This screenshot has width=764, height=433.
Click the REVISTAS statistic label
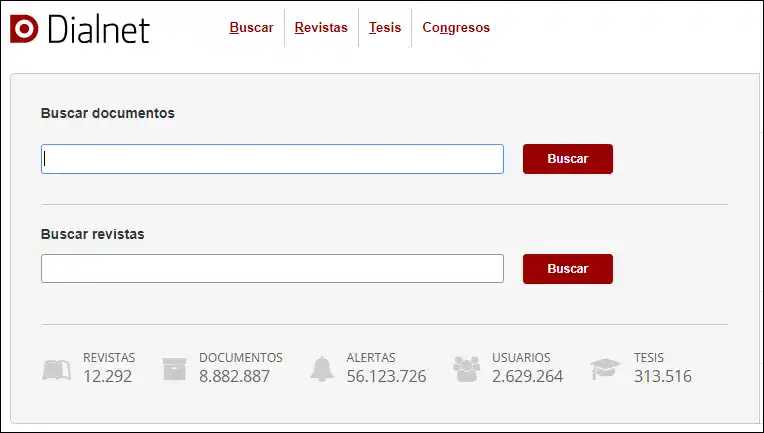[x=109, y=358]
